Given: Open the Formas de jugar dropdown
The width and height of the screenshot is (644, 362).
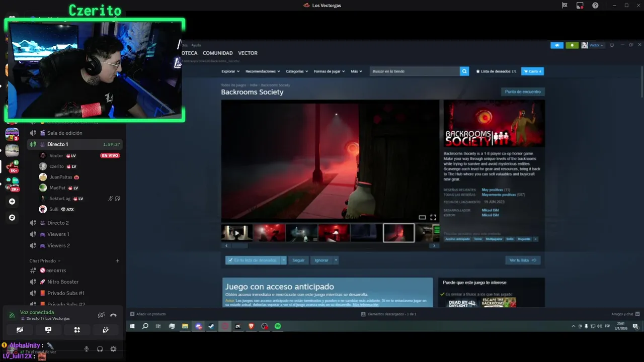Looking at the screenshot, I should (x=329, y=71).
